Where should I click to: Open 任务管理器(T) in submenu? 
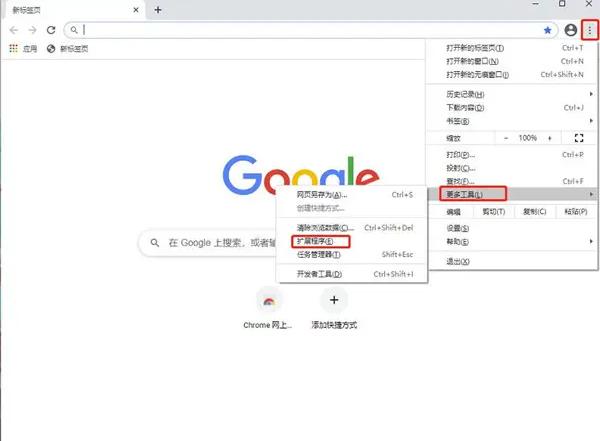pos(352,255)
